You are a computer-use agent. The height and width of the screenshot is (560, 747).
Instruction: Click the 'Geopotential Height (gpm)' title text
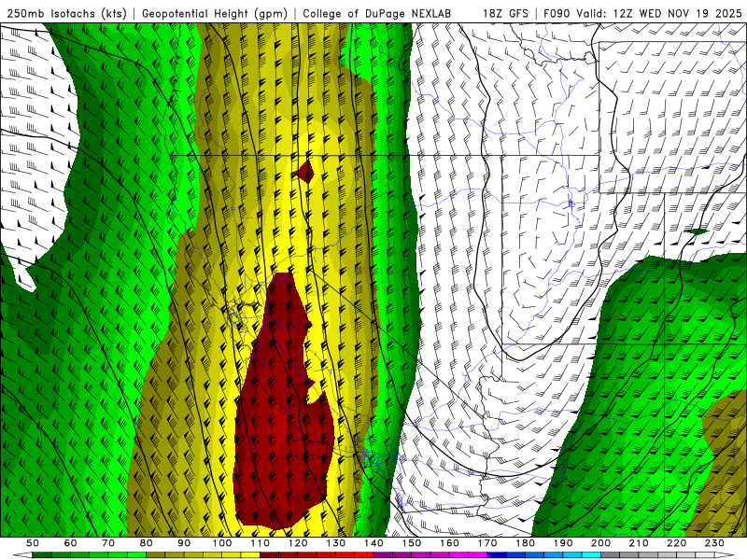click(x=215, y=14)
